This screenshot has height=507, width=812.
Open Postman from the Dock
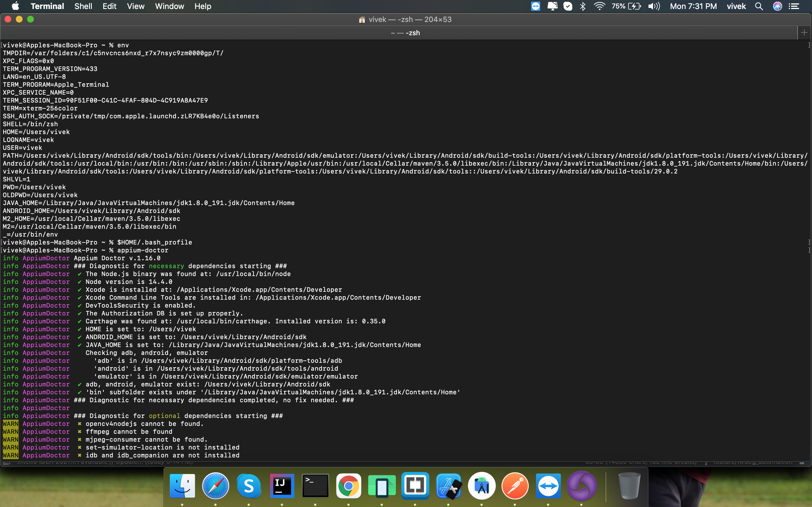(515, 485)
